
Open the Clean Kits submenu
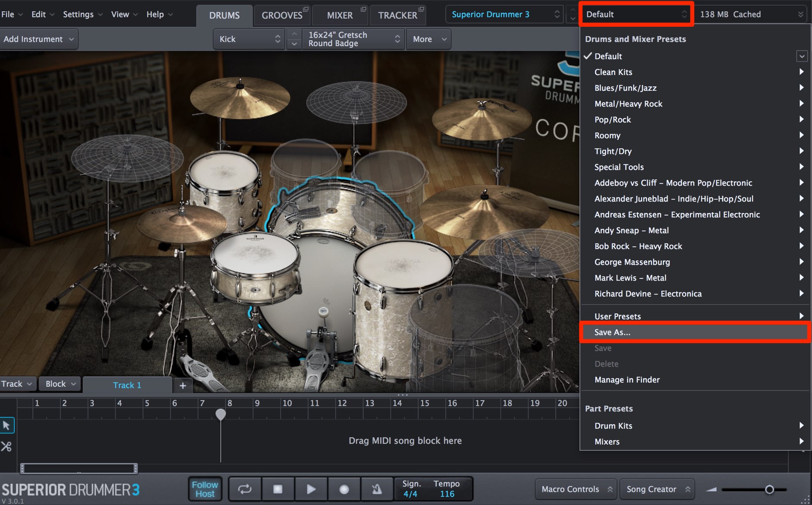[x=695, y=72]
